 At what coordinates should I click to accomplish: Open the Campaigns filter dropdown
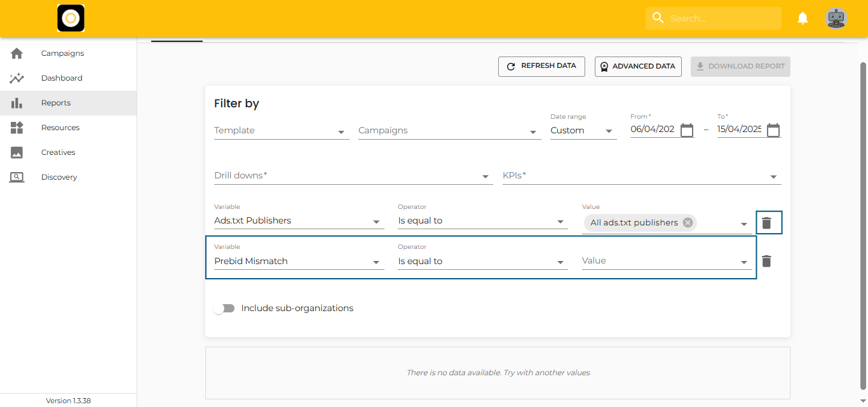(449, 131)
